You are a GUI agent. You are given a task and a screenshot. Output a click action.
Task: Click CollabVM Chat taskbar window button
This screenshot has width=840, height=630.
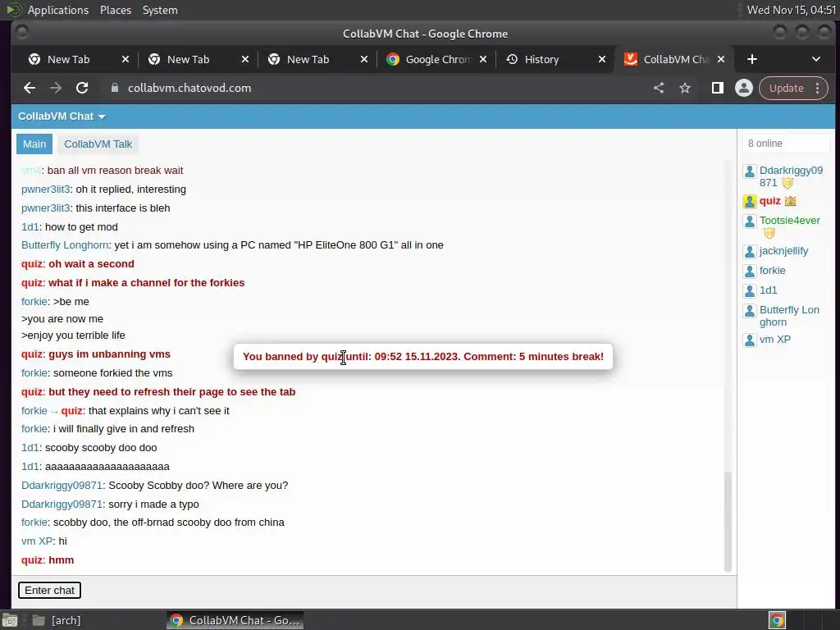[x=235, y=620]
